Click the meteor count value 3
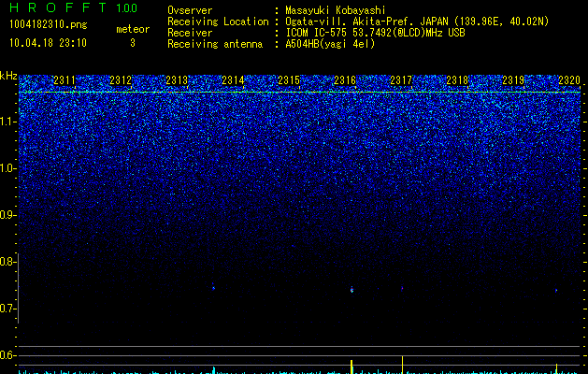Viewport: 588px width, 374px height. point(133,43)
